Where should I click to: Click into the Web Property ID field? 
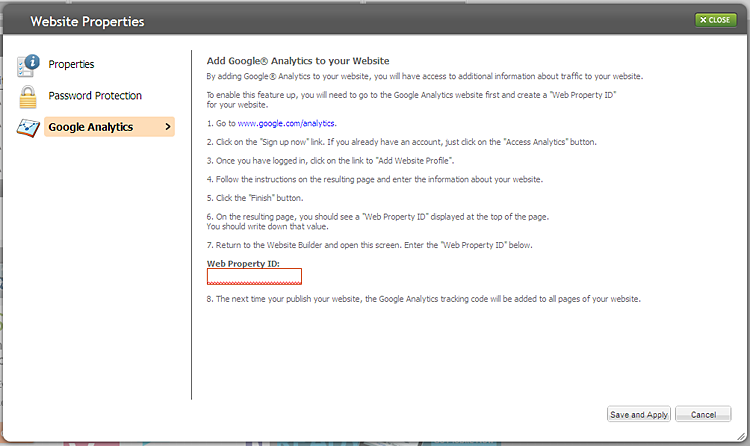coord(254,277)
